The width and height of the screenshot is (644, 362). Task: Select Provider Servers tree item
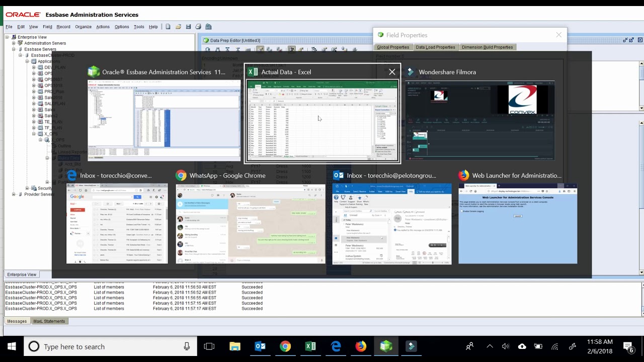point(38,194)
